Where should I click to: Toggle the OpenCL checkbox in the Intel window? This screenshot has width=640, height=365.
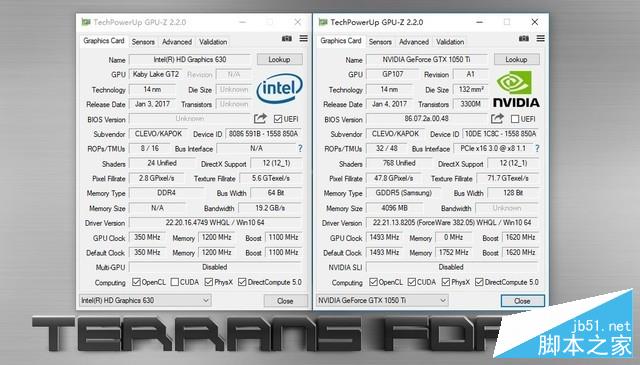pyautogui.click(x=136, y=282)
